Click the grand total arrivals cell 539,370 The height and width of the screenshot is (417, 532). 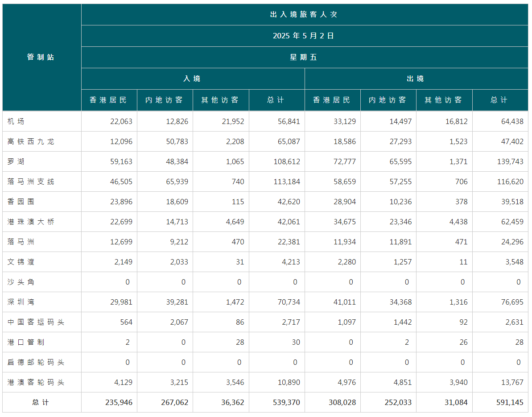coord(286,402)
